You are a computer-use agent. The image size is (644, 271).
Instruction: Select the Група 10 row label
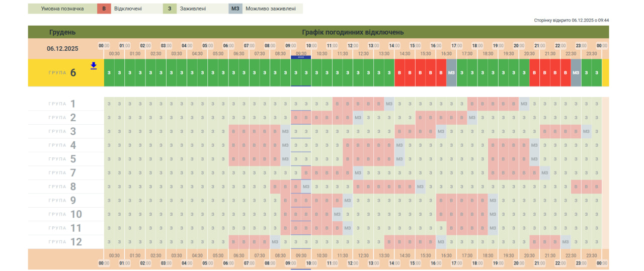coord(62,214)
